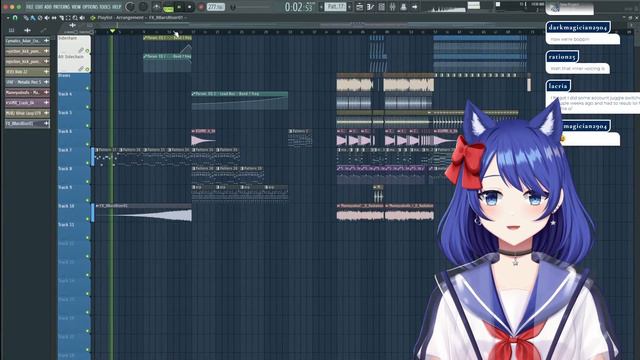640x360 pixels.
Task: Click the pencil icon on the Sidechain track
Action: pyautogui.click(x=81, y=50)
